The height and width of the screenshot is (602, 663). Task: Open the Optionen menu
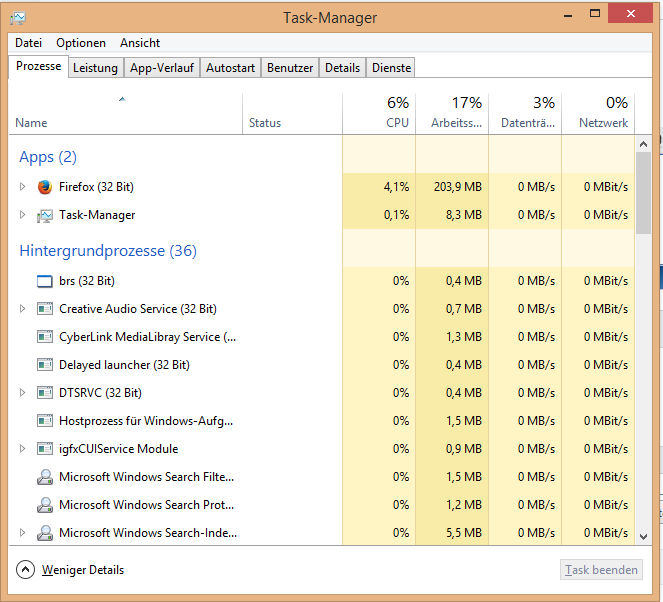(81, 43)
